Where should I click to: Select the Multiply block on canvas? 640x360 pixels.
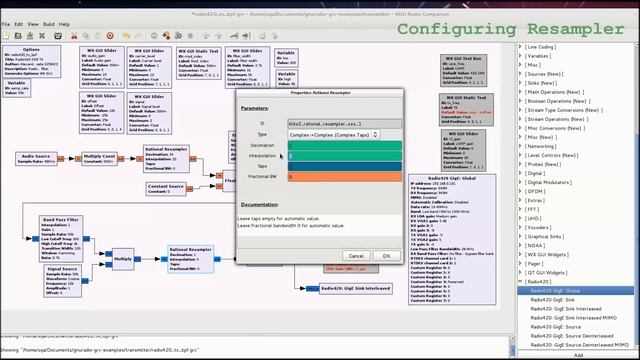(123, 259)
